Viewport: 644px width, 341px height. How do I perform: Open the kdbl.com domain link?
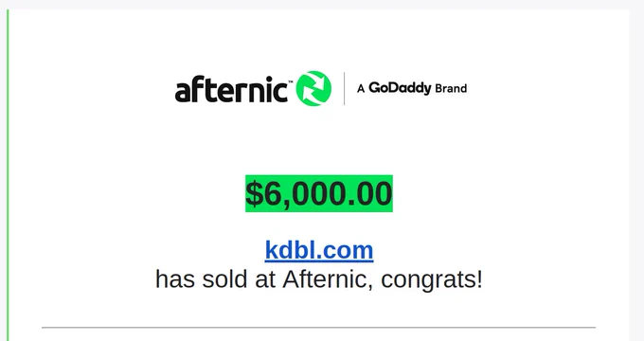[319, 250]
